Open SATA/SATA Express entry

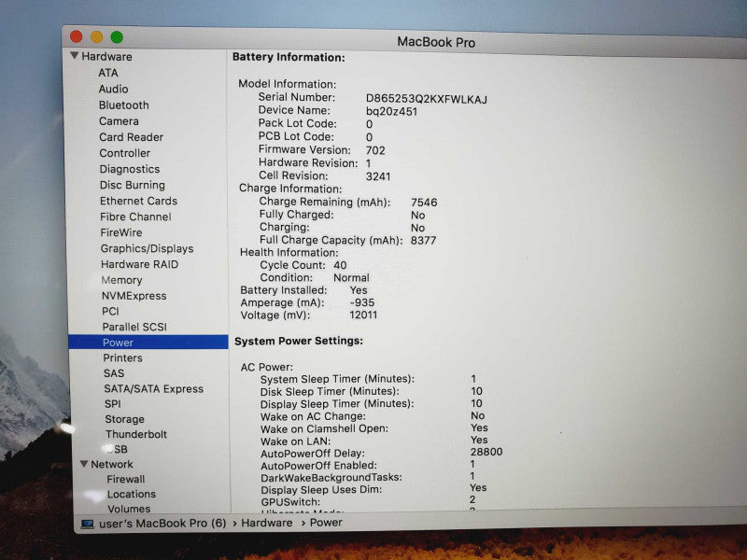click(x=154, y=388)
